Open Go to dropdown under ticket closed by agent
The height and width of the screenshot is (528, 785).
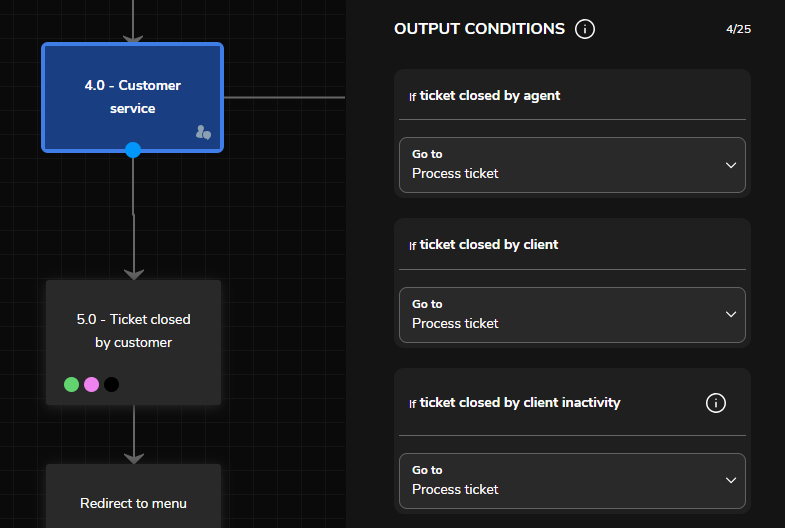click(x=572, y=165)
